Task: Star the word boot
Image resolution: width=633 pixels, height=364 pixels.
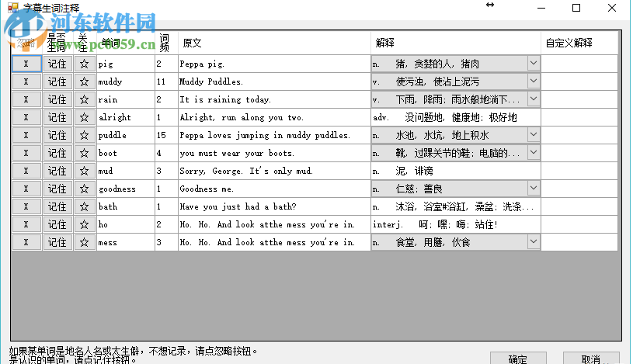Action: 85,153
